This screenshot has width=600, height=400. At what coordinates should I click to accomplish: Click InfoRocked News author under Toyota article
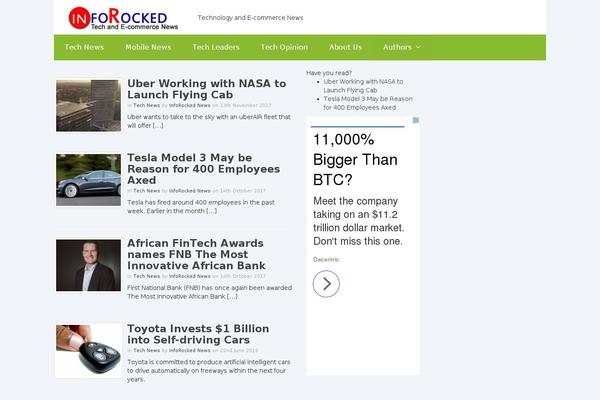point(189,350)
